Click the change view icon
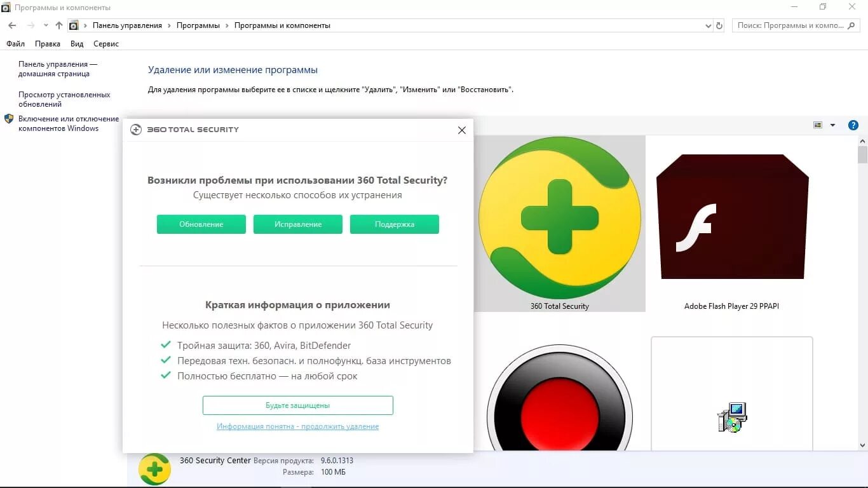 click(x=818, y=125)
